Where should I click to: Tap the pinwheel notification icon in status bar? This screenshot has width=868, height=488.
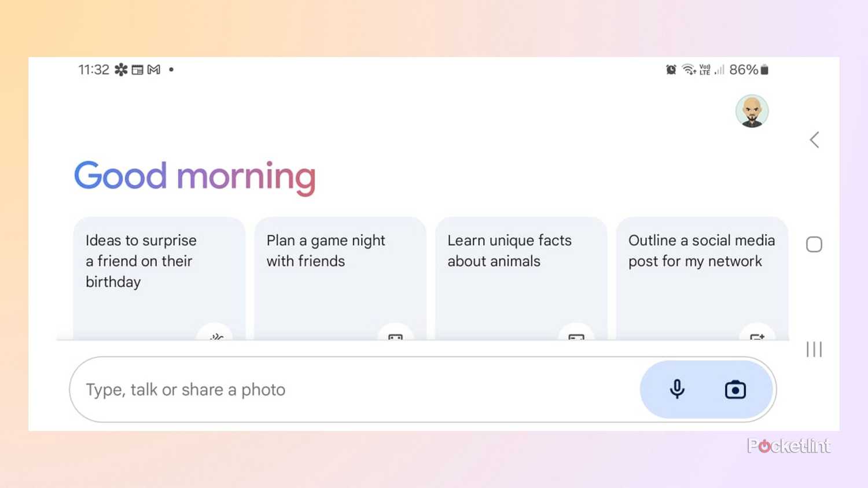pyautogui.click(x=121, y=70)
